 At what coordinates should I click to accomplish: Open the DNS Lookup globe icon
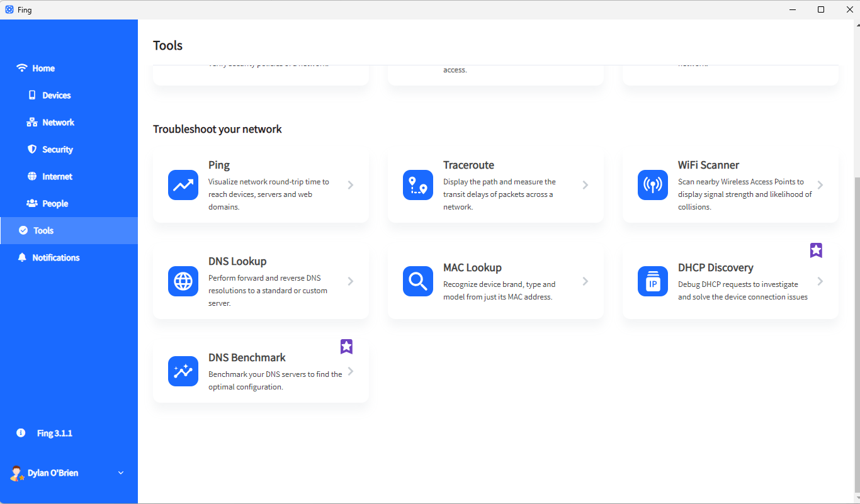tap(183, 281)
